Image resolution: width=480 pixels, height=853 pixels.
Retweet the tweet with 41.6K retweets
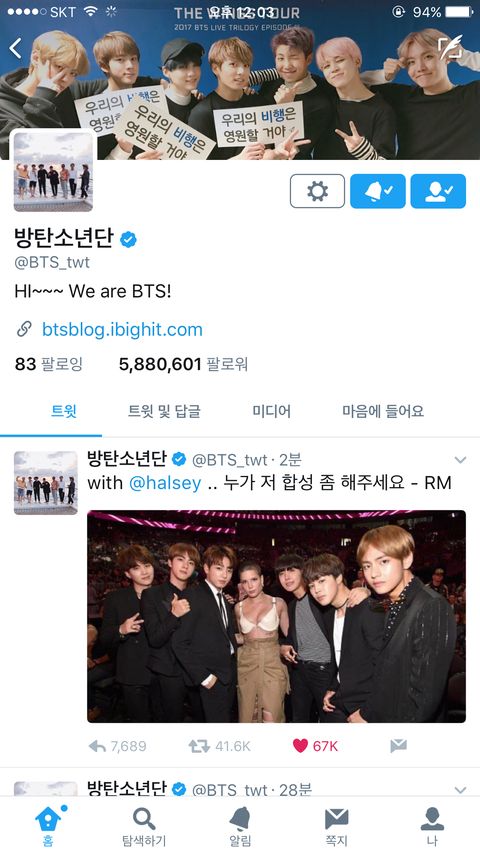tap(199, 746)
